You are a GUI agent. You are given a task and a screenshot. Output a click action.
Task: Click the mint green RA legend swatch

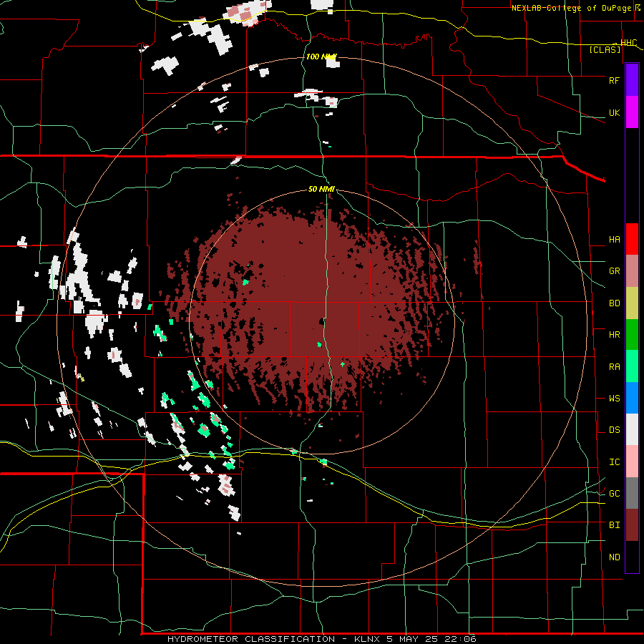(x=632, y=366)
